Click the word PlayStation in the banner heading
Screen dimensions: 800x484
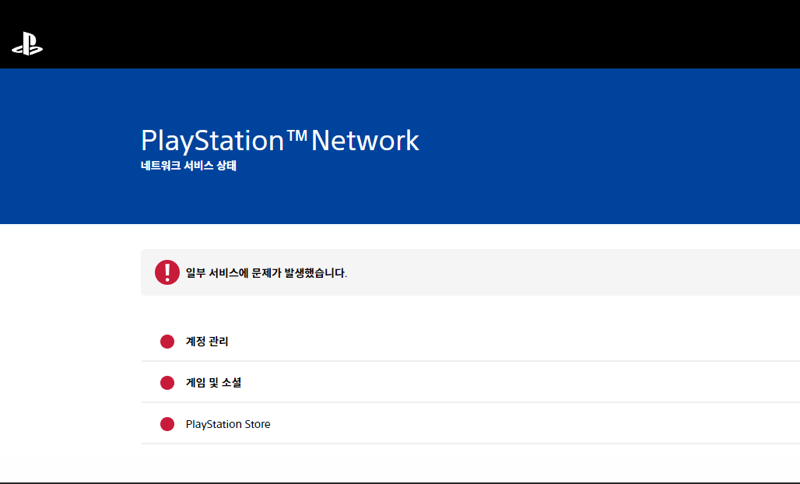pyautogui.click(x=212, y=141)
